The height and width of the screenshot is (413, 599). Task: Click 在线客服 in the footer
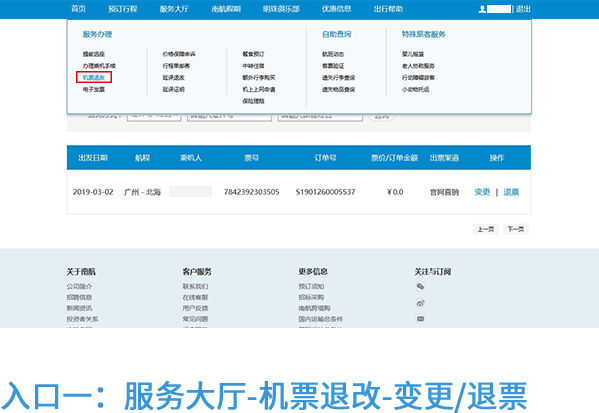pos(195,297)
